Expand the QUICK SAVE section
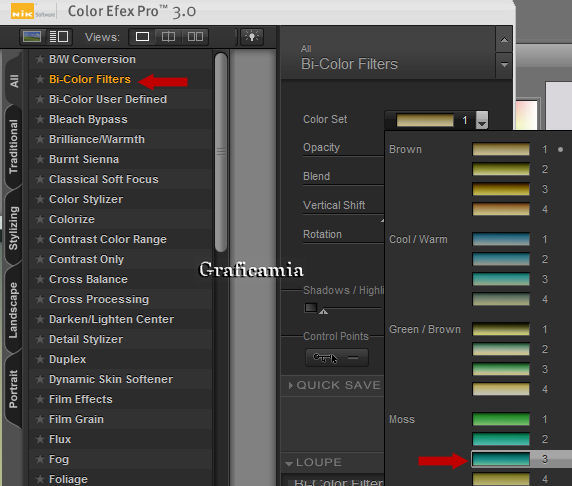The width and height of the screenshot is (572, 486). tap(335, 385)
